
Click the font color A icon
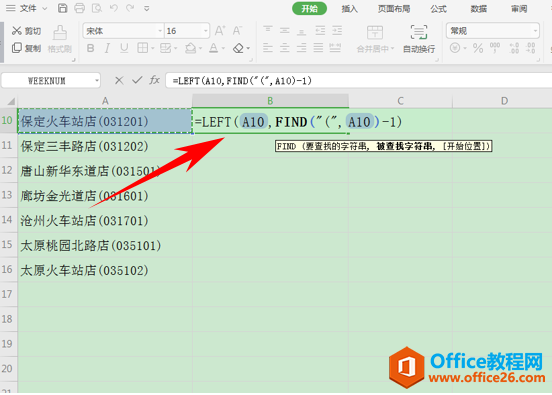click(x=213, y=48)
